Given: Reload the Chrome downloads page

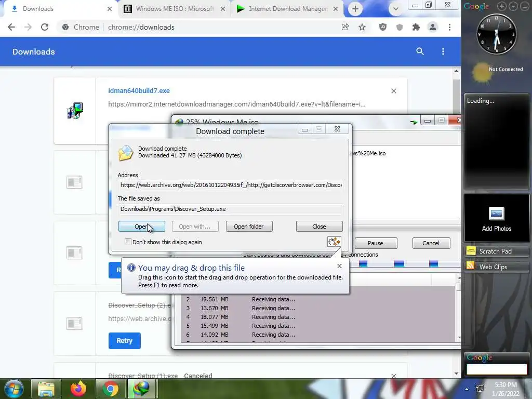Looking at the screenshot, I should tap(45, 27).
